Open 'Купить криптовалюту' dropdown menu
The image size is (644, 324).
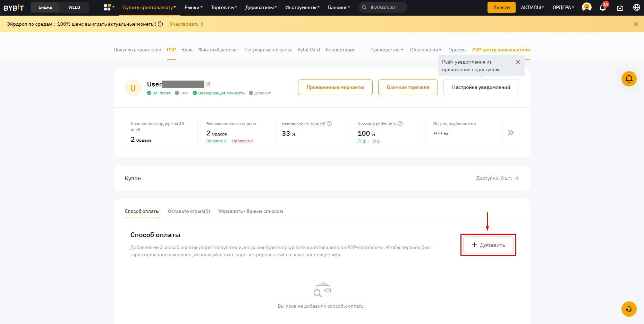pyautogui.click(x=150, y=7)
